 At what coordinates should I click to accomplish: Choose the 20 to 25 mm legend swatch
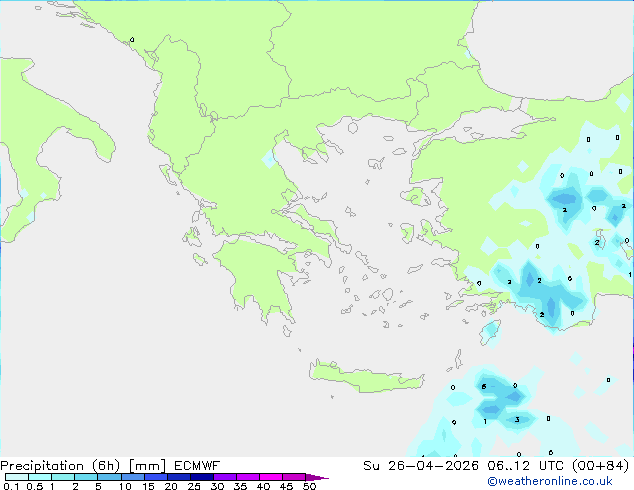179,477
